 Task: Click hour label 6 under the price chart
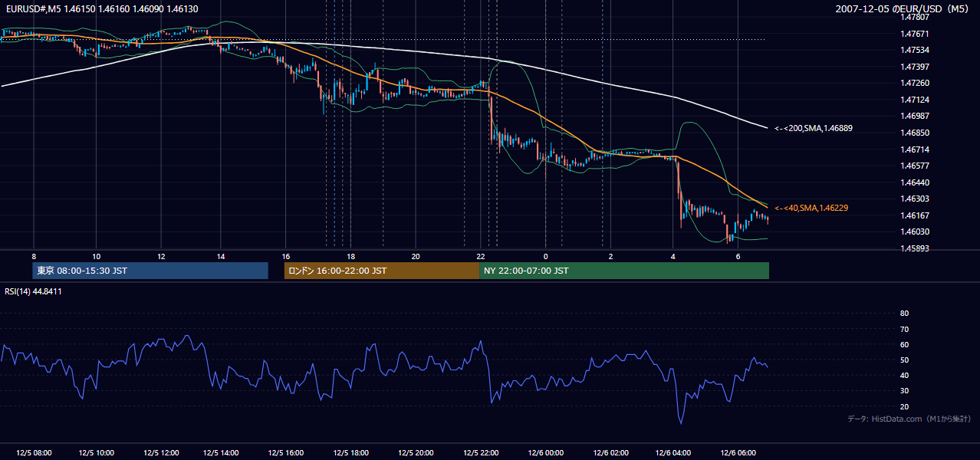[x=738, y=256]
